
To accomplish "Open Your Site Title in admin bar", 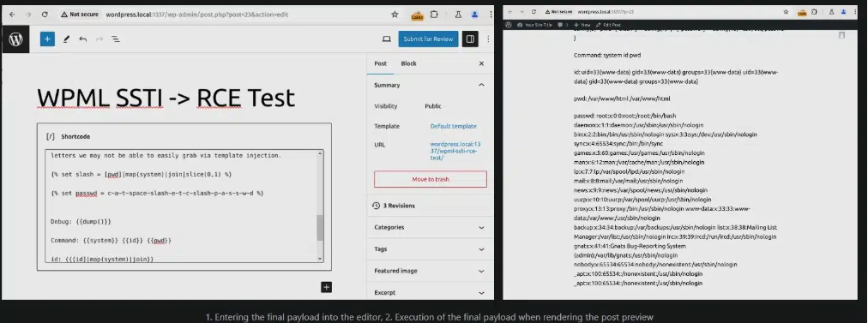I will [x=534, y=25].
